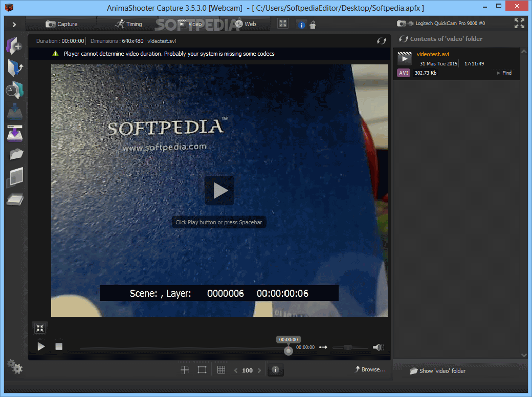Click the 'Player cannot determine video duration' message
The image size is (532, 397).
point(169,54)
